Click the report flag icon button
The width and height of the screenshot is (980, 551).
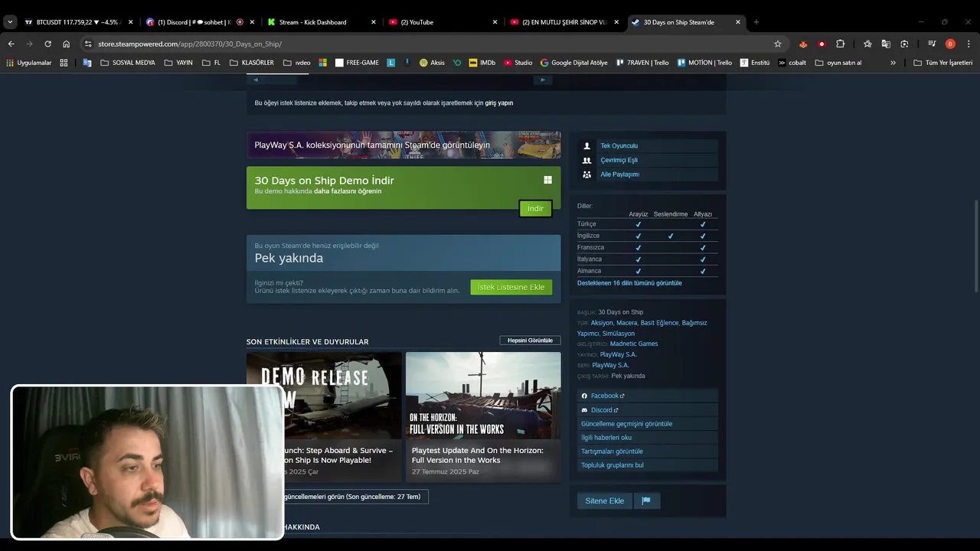pyautogui.click(x=646, y=500)
